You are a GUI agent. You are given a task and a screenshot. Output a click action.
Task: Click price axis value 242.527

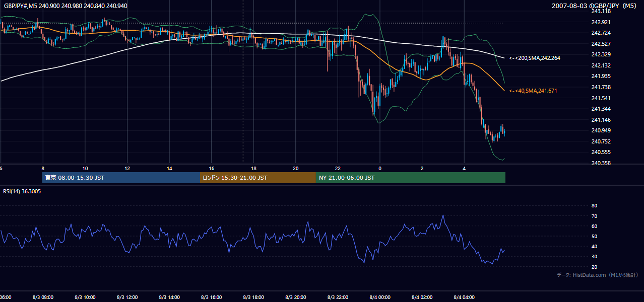click(x=601, y=44)
